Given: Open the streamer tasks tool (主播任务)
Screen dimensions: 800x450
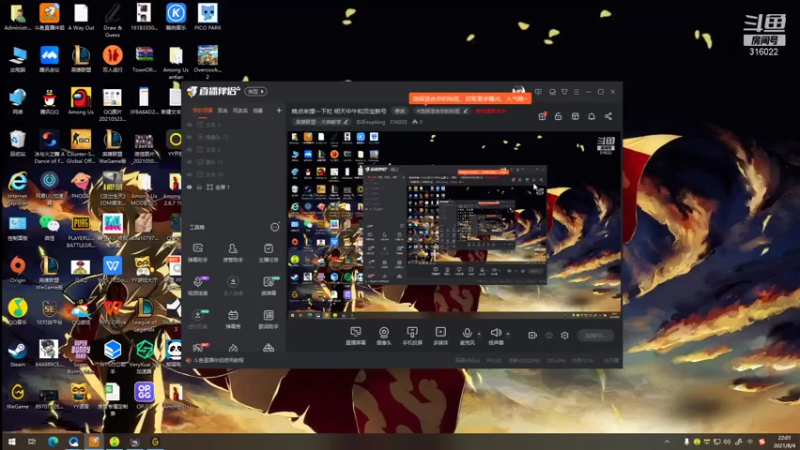Looking at the screenshot, I should [x=268, y=253].
